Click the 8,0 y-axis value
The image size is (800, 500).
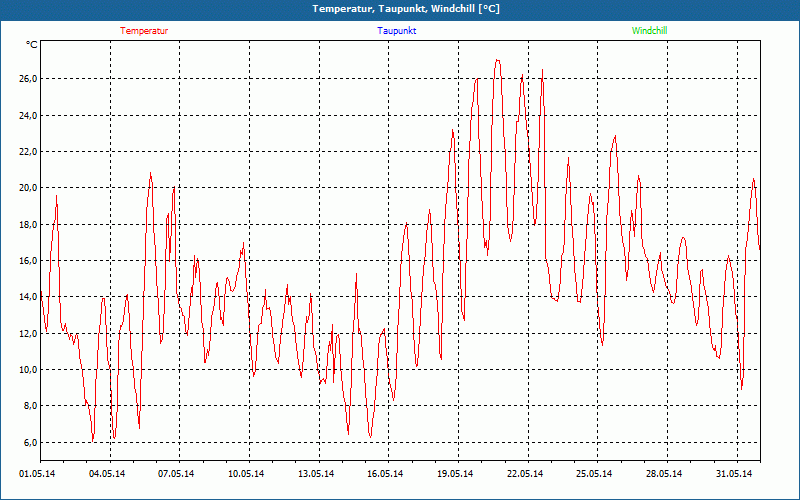pos(30,406)
